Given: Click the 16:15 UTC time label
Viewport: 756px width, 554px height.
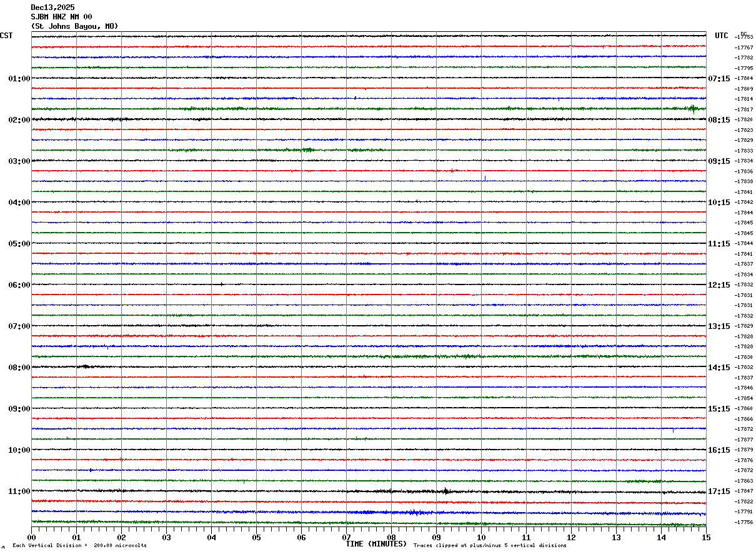Looking at the screenshot, I should pyautogui.click(x=719, y=450).
